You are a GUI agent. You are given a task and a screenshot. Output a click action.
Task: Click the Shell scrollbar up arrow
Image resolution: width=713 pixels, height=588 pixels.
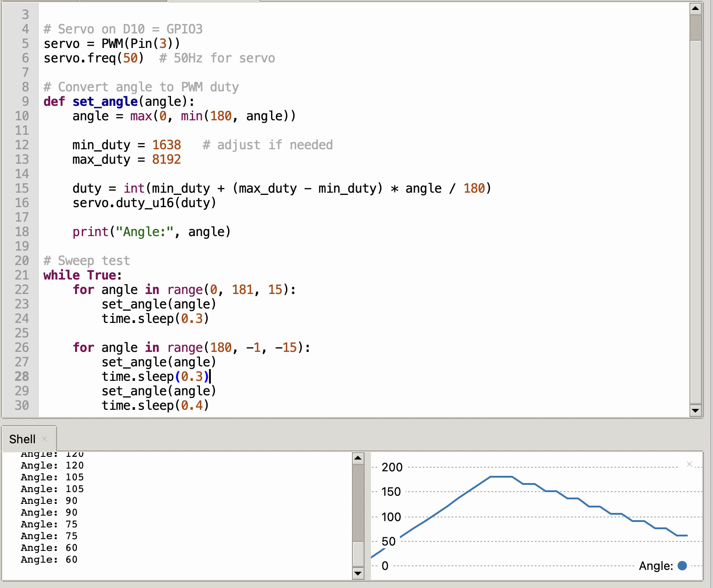click(x=358, y=458)
